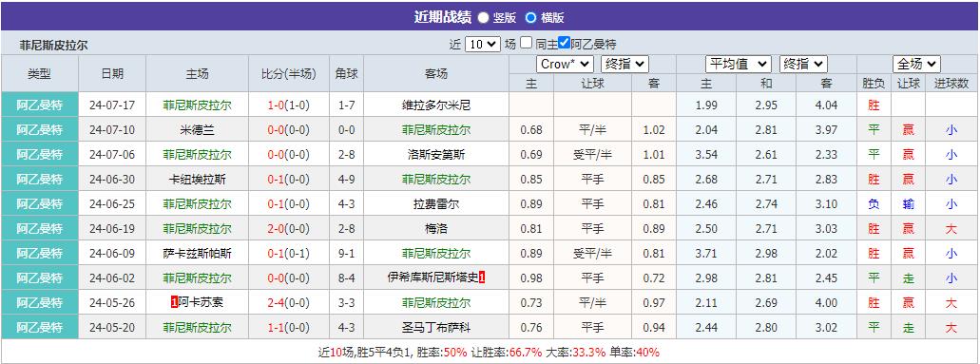The image size is (980, 364).
Task: Click the 24-06-30 date cell
Action: (112, 180)
